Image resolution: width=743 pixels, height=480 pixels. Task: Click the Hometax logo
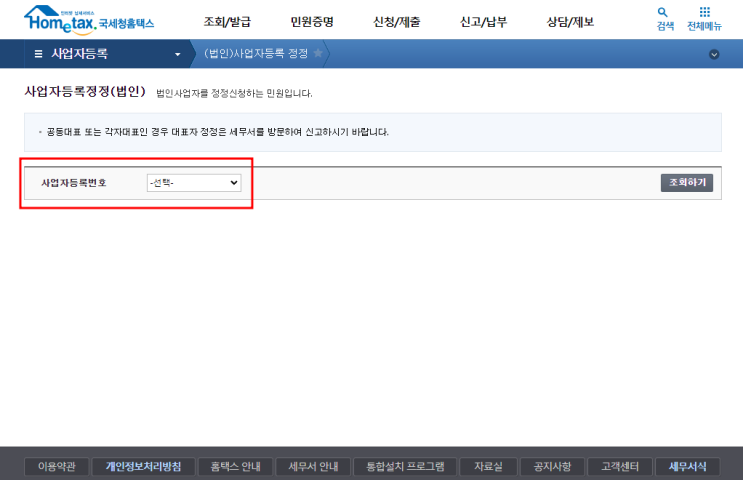click(x=89, y=20)
